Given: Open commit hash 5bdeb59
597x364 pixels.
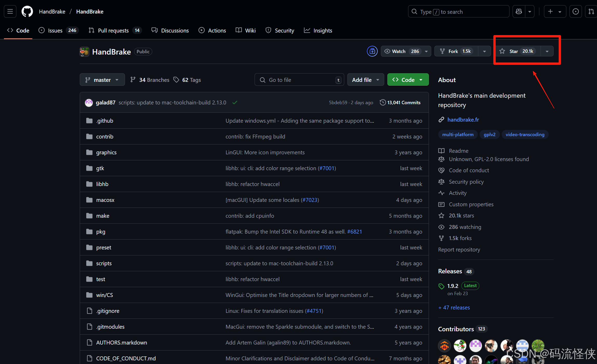Looking at the screenshot, I should pyautogui.click(x=338, y=102).
